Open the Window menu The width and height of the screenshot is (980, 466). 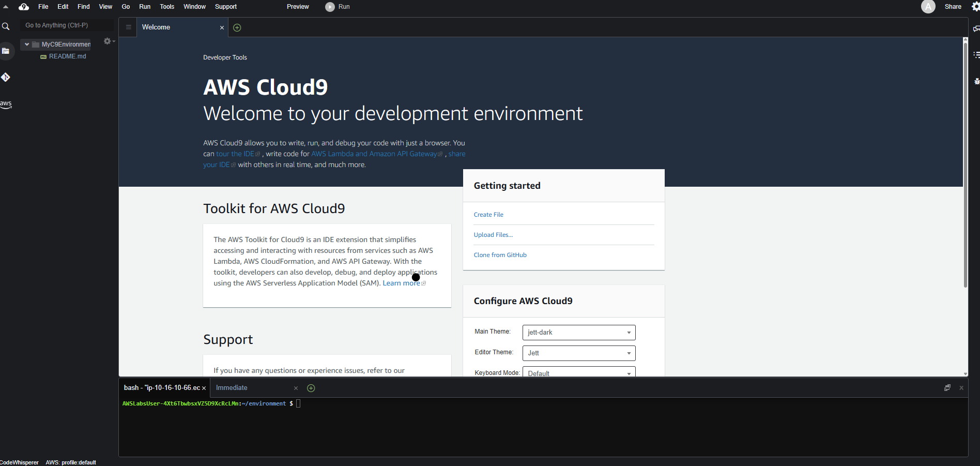coord(194,7)
